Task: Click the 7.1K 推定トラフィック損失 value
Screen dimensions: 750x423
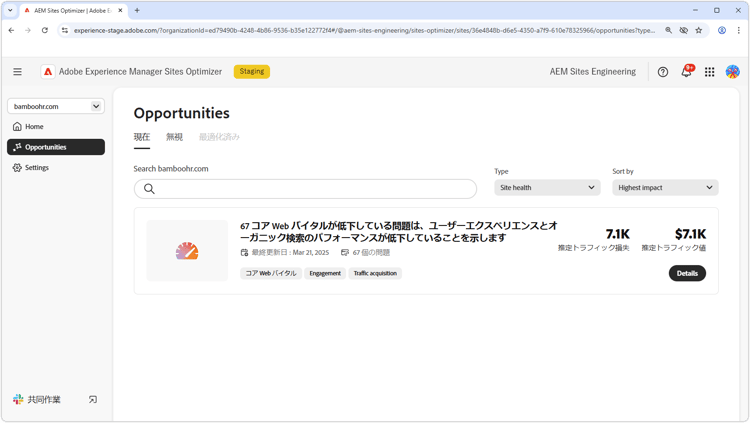Action: [x=618, y=234]
